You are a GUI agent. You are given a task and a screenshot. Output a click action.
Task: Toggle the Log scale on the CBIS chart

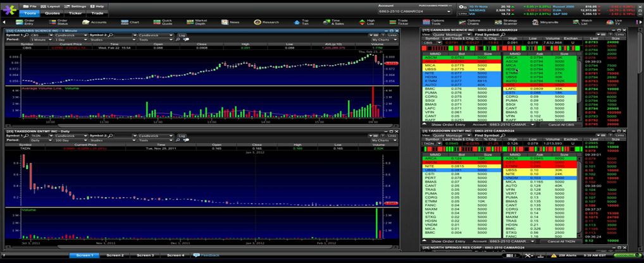(182, 35)
